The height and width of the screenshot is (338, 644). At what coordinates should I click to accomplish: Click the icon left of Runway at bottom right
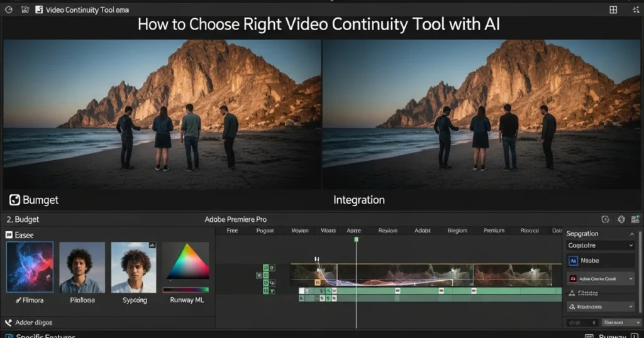(x=589, y=336)
